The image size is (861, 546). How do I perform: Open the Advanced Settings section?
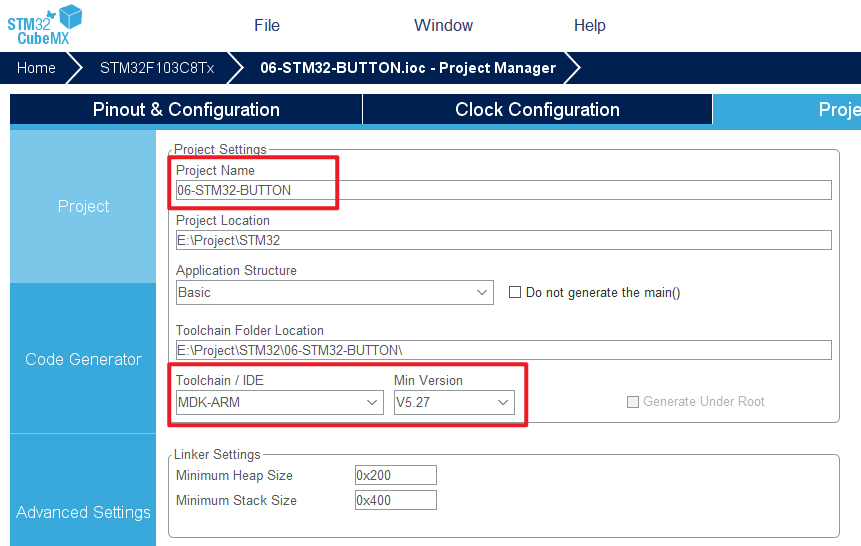[x=83, y=512]
